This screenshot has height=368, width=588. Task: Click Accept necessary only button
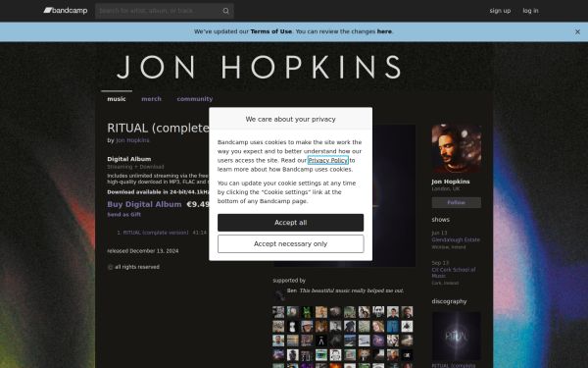291,244
